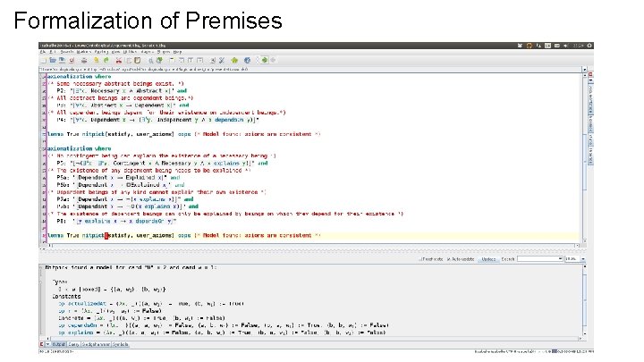
Task: Click the green Plugin Manager icon
Action: click(234, 61)
